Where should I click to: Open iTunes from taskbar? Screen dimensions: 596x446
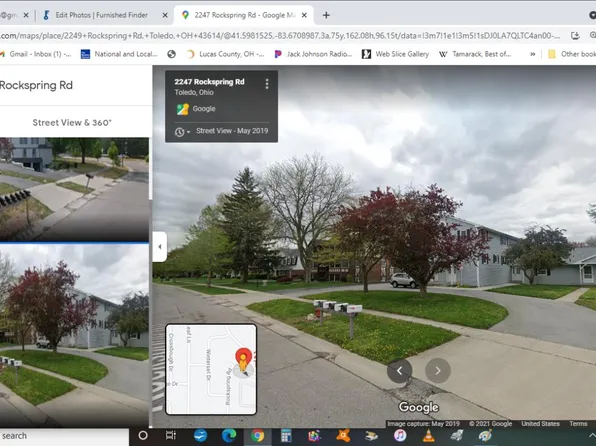[x=400, y=435]
